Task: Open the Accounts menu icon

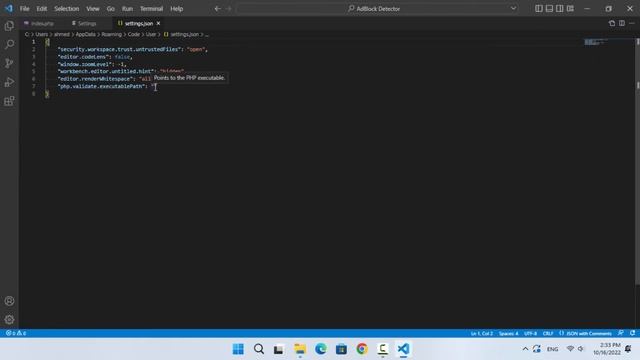Action: click(x=9, y=301)
